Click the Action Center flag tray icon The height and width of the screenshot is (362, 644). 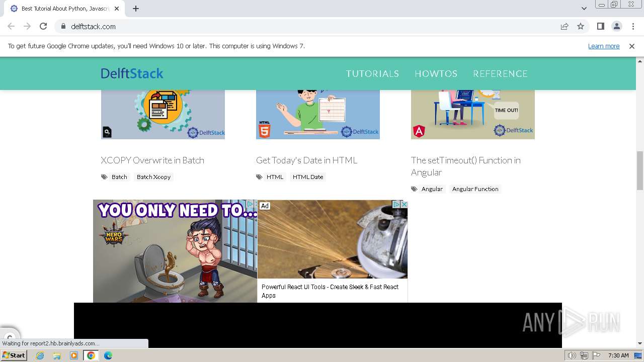[596, 355]
